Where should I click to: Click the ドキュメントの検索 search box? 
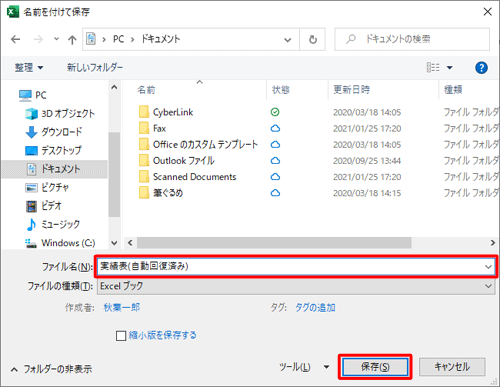pos(412,39)
